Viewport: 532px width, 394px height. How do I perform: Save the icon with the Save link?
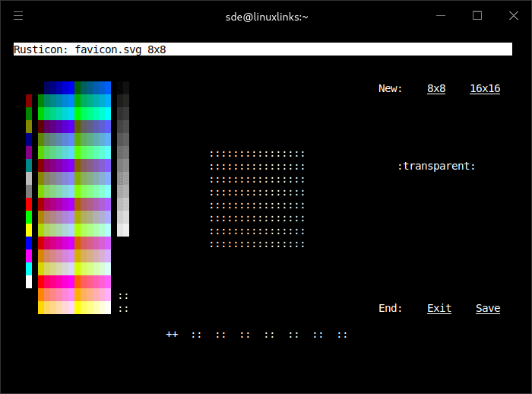tap(488, 308)
